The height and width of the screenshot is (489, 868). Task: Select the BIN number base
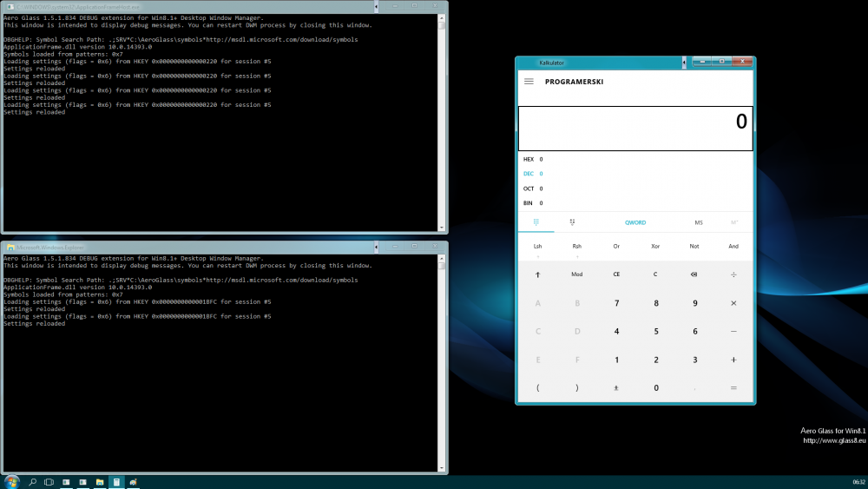point(529,202)
